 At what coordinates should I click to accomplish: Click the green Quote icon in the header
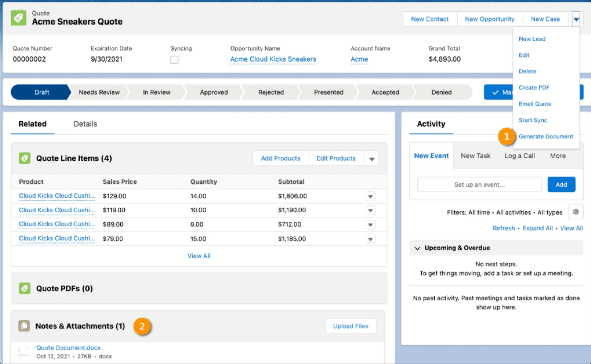[18, 18]
